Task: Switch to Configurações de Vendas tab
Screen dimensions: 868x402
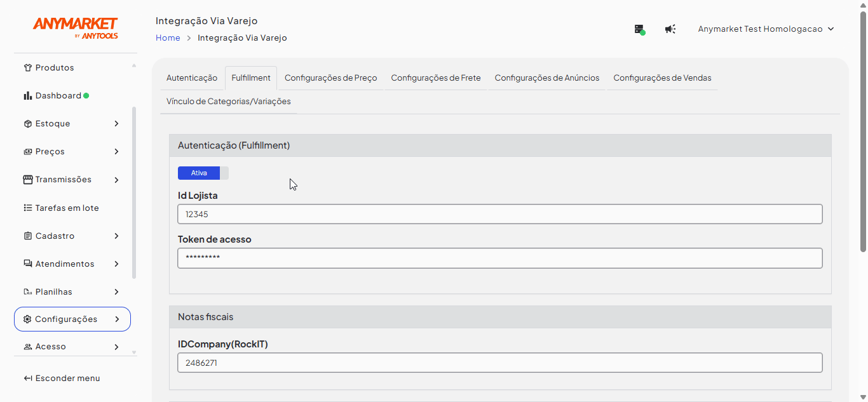Action: pyautogui.click(x=662, y=78)
